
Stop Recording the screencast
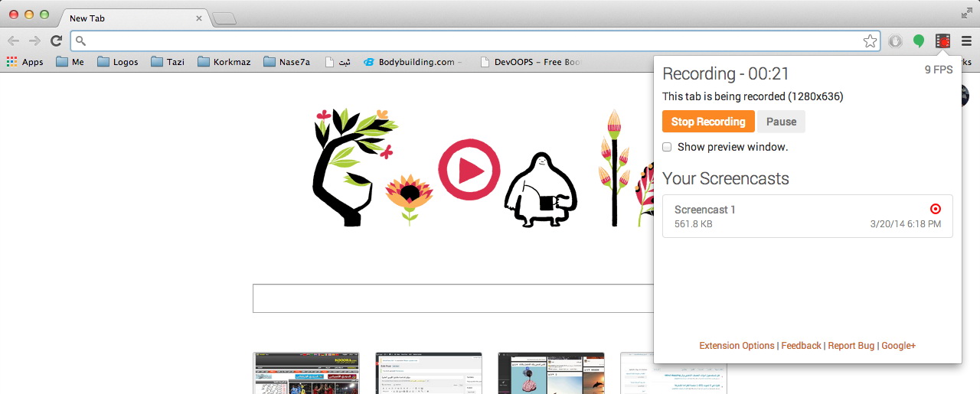(708, 122)
